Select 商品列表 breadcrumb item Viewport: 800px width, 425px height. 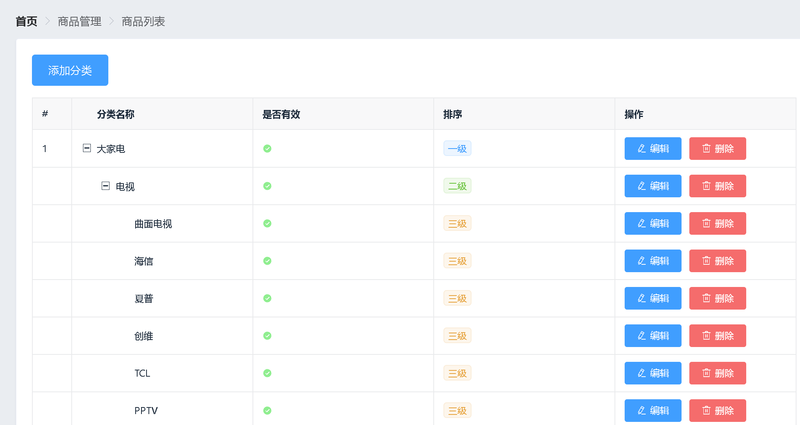pos(143,21)
